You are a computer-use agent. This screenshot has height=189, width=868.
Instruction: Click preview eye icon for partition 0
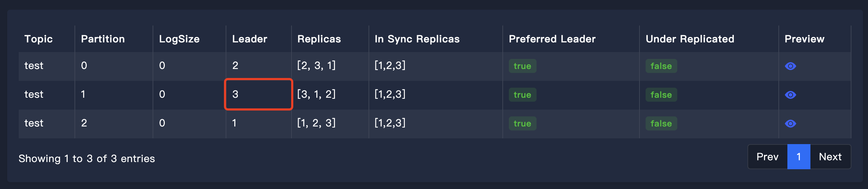click(x=790, y=66)
